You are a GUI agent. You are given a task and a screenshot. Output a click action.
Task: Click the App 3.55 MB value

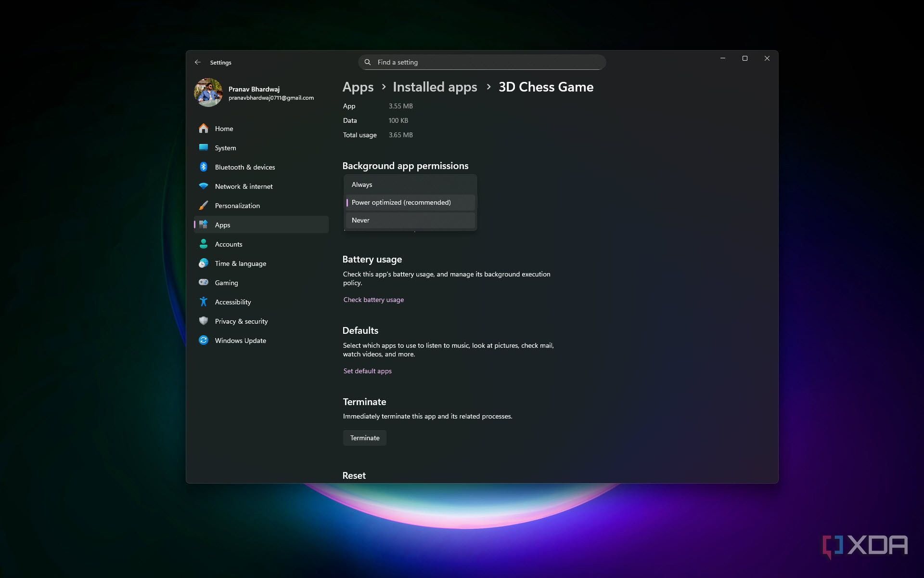click(x=400, y=106)
